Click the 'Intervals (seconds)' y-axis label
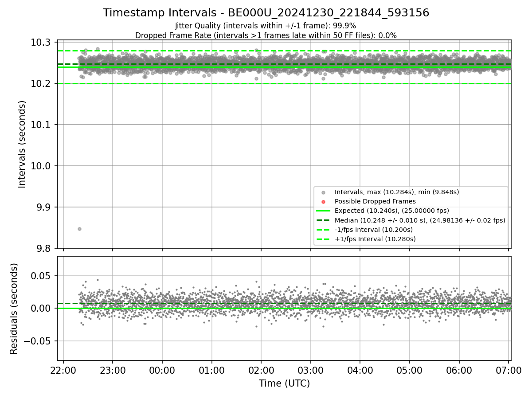This screenshot has width=532, height=399. click(x=22, y=144)
